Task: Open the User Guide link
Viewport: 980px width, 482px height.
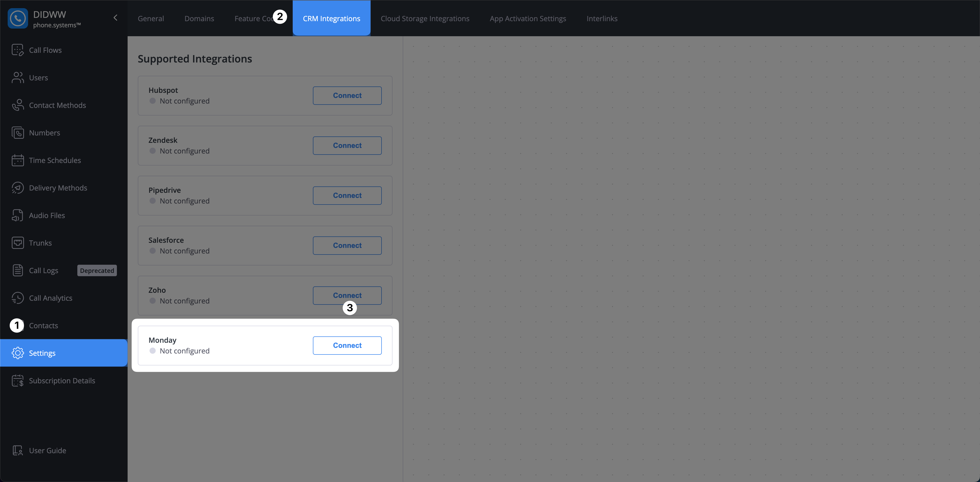Action: click(47, 450)
